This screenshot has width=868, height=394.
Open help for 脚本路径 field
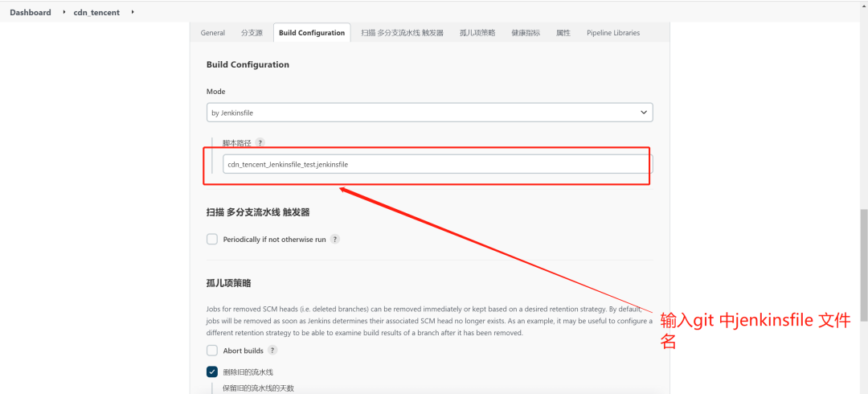260,143
